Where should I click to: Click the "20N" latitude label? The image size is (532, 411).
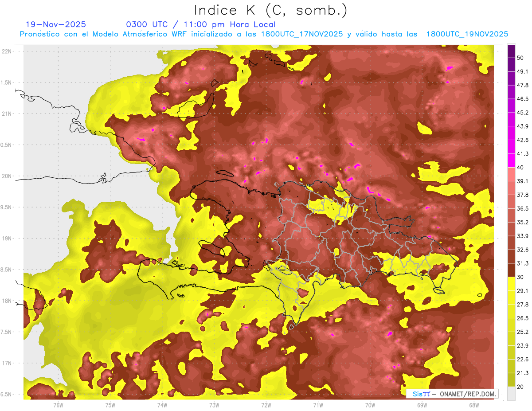coord(6,176)
